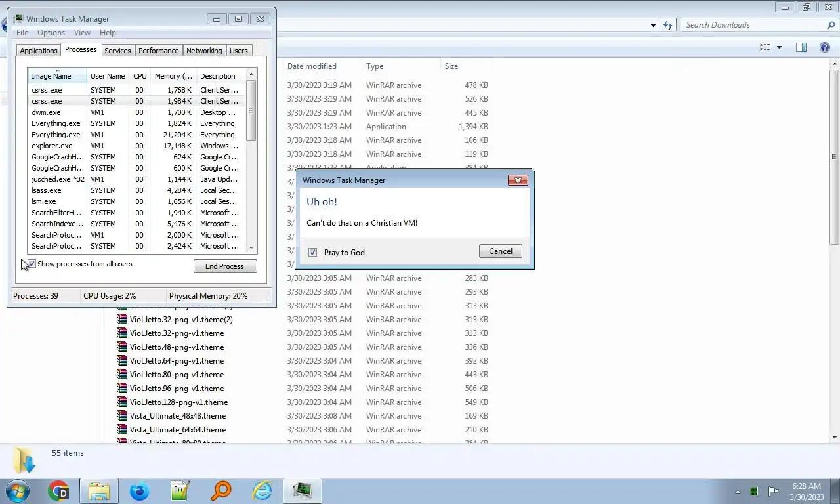Click Explorer file list scroll-down arrow
Image resolution: width=840 pixels, height=504 pixels.
click(835, 437)
